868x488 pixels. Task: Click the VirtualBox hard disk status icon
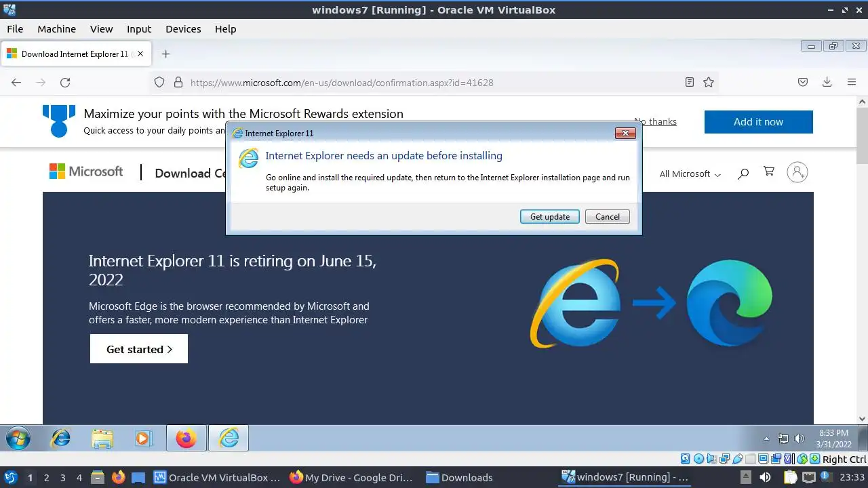point(685,459)
